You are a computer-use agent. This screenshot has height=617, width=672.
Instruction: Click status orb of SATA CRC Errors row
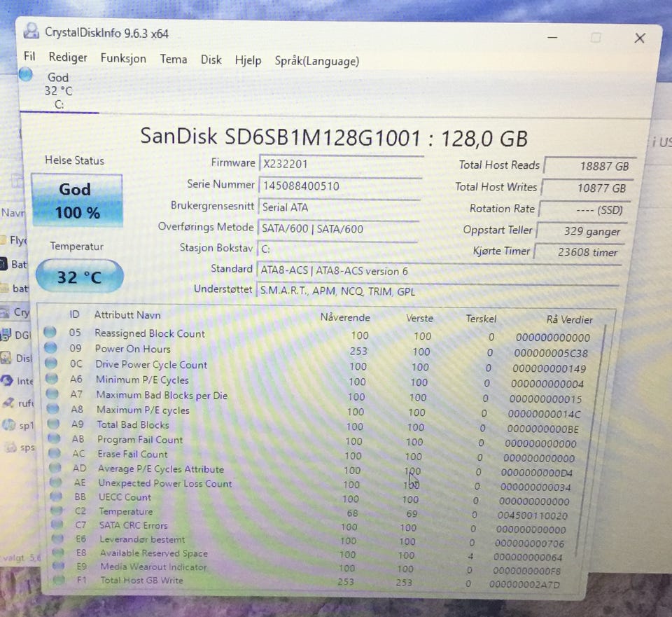[57, 524]
